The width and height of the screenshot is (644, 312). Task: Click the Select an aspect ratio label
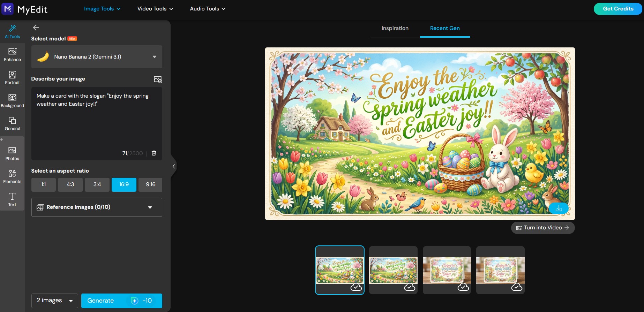[x=60, y=171]
